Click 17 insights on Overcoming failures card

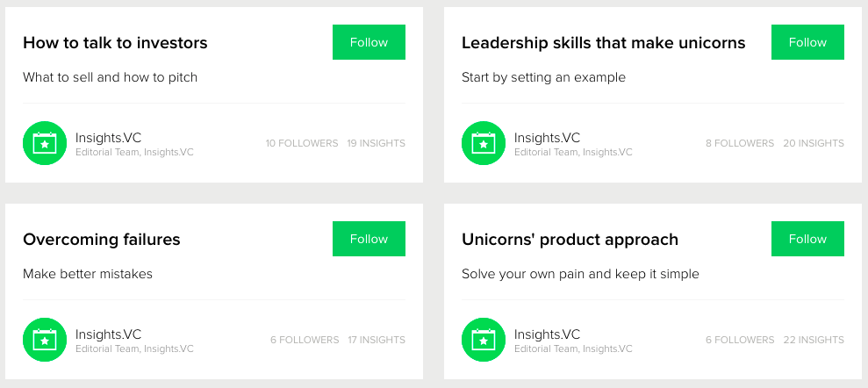[376, 340]
